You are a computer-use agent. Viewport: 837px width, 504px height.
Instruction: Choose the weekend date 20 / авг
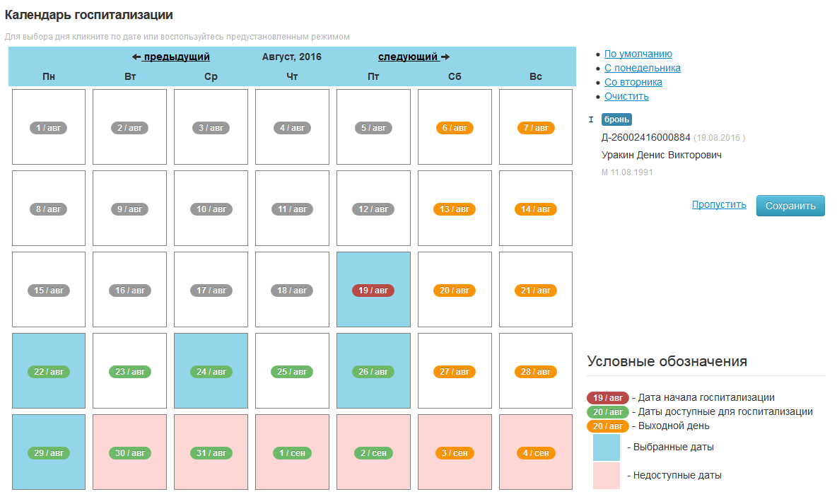tap(455, 289)
